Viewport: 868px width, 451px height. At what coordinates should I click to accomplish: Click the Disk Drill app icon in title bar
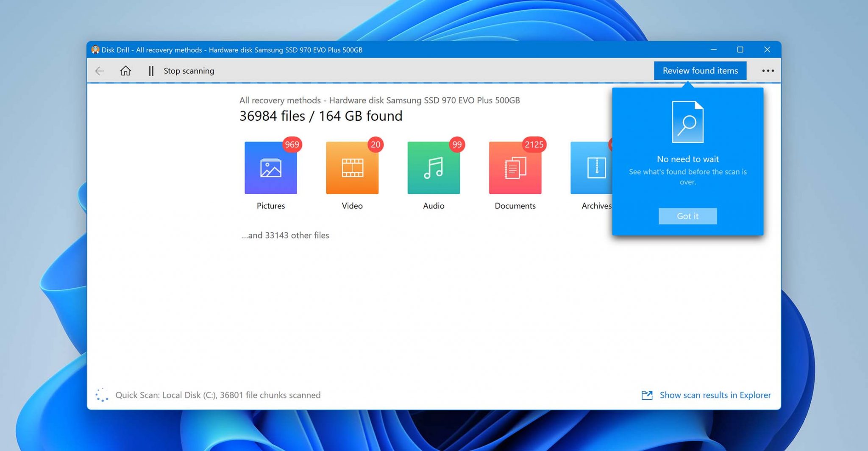(95, 50)
